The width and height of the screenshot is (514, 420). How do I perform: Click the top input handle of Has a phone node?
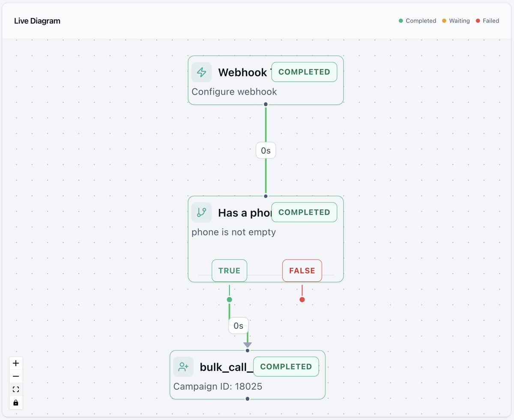click(x=266, y=196)
